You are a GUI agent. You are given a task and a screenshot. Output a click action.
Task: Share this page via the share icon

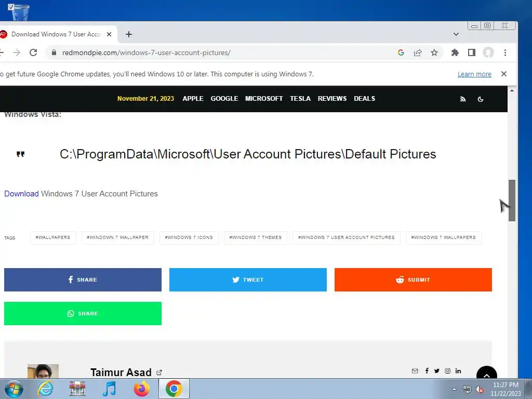point(418,52)
